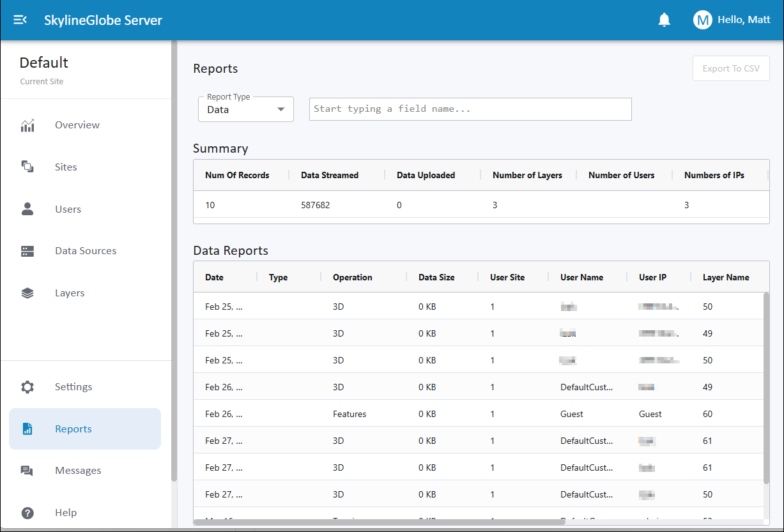Click the Layers stack icon
Screen dimensions: 784x532
tap(27, 293)
